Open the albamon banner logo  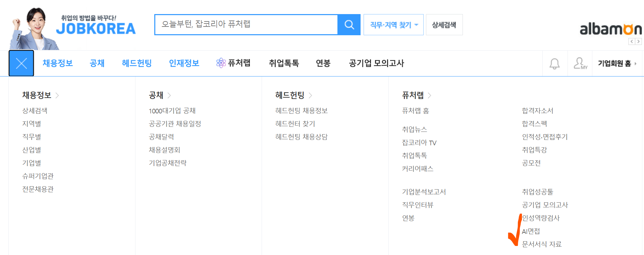(x=611, y=29)
